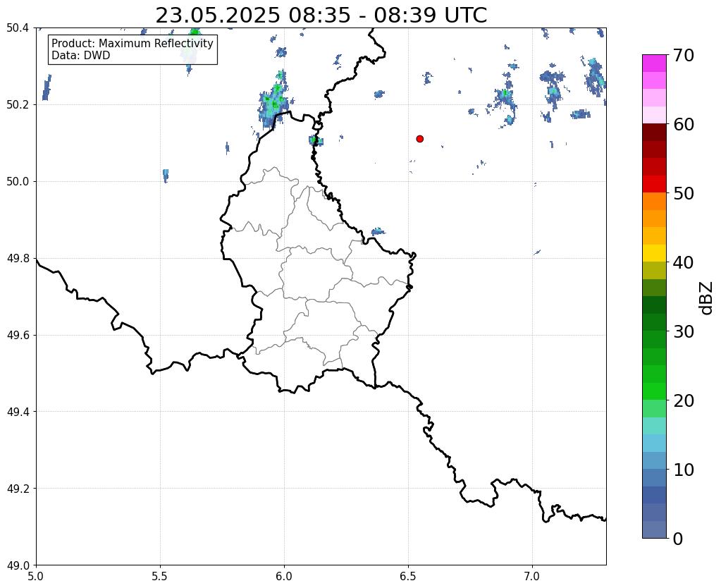This screenshot has width=721, height=588.
Task: Click the longitude axis label 6.5
Action: click(x=408, y=576)
